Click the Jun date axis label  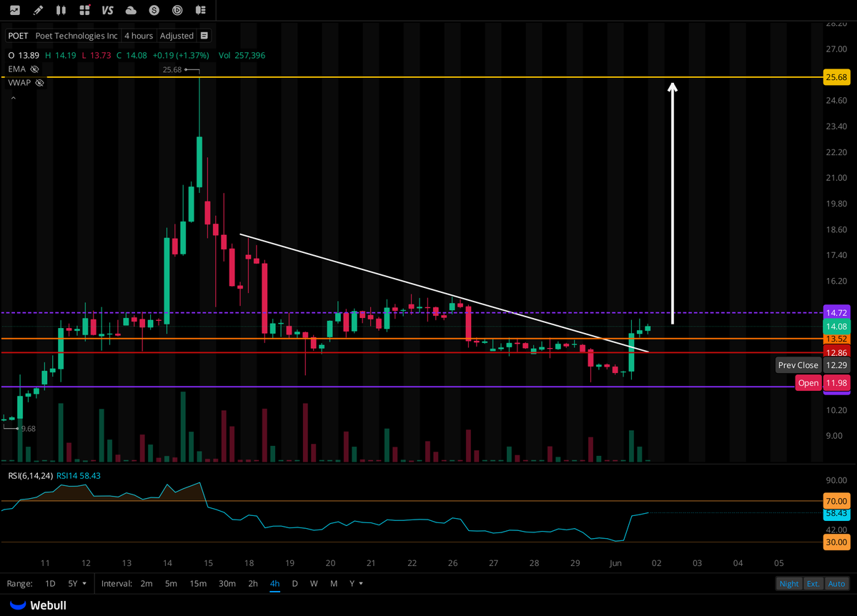click(x=615, y=563)
